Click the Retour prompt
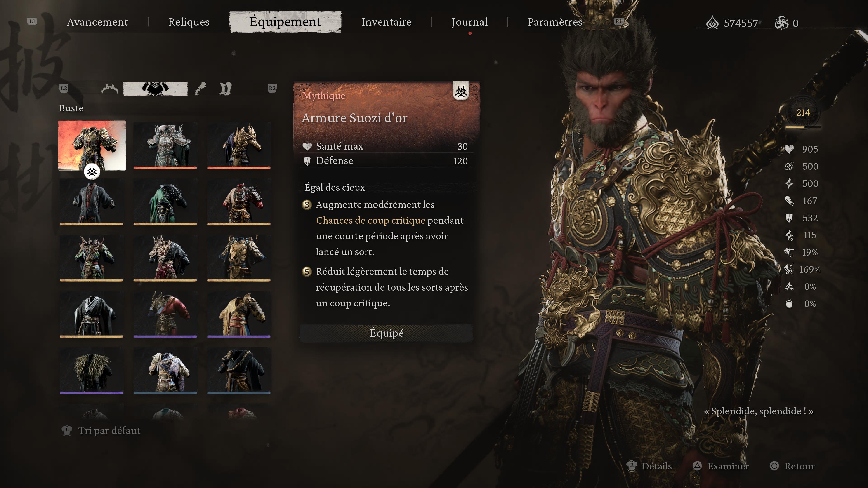868x488 pixels. click(792, 466)
